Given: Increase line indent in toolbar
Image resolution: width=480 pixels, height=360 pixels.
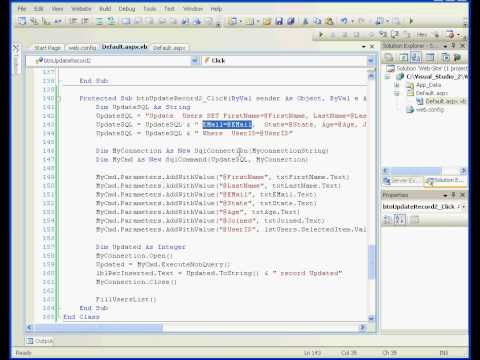Looking at the screenshot, I should [x=85, y=21].
